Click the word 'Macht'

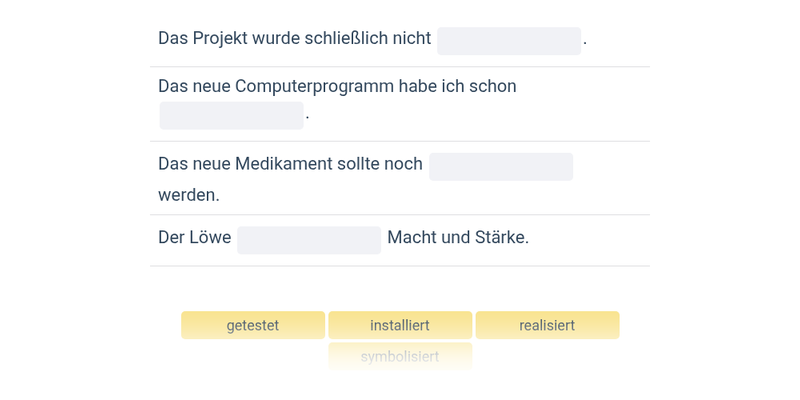pos(411,238)
